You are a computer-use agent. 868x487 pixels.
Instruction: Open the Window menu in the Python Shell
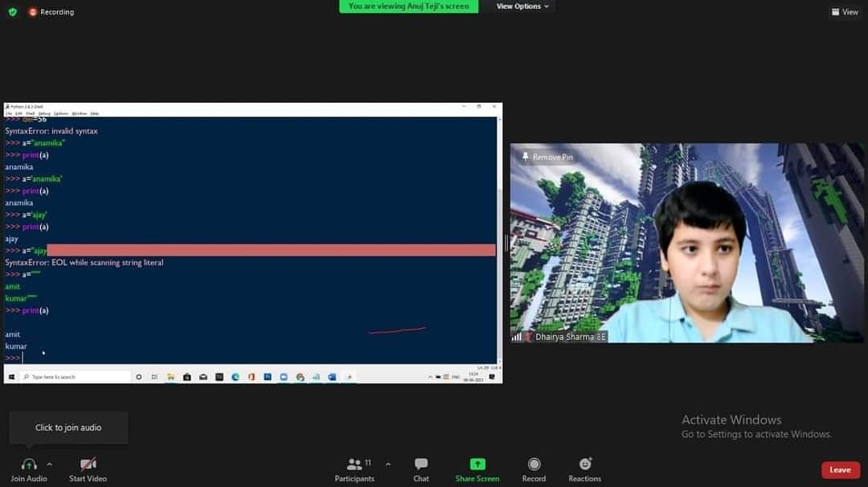coord(80,113)
